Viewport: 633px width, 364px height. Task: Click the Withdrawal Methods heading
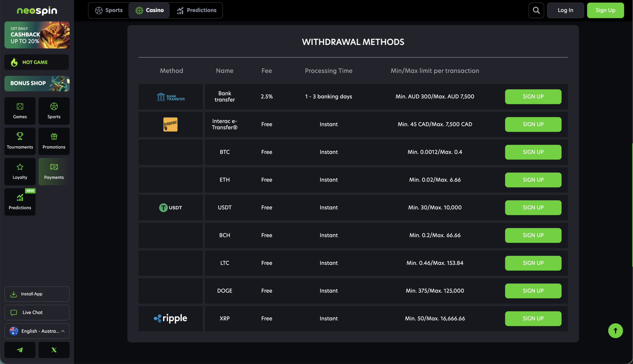[353, 42]
